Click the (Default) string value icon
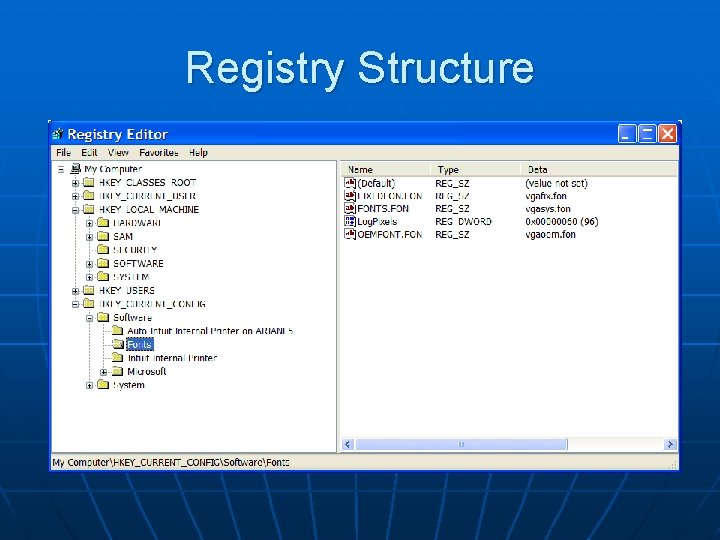The width and height of the screenshot is (720, 540). tap(350, 183)
